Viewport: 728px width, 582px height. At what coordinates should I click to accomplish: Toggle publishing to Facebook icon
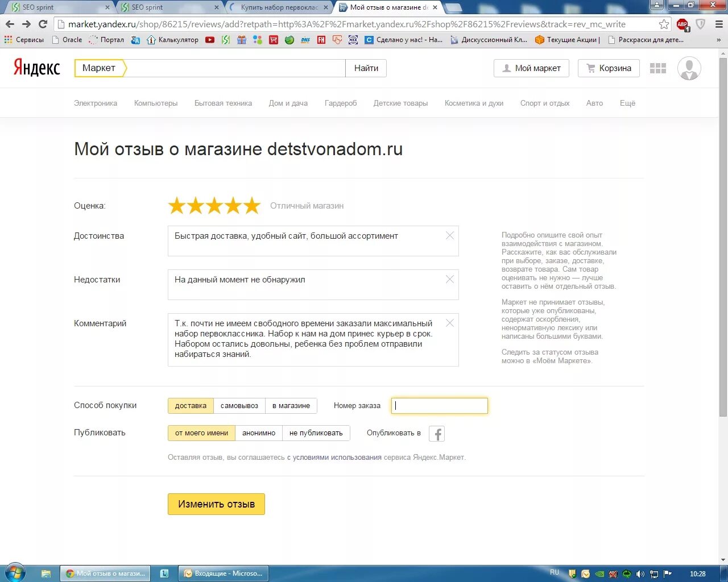click(x=437, y=434)
